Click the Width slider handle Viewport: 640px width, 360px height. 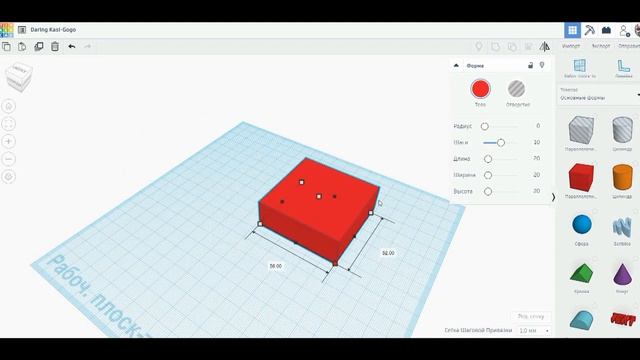(x=488, y=175)
